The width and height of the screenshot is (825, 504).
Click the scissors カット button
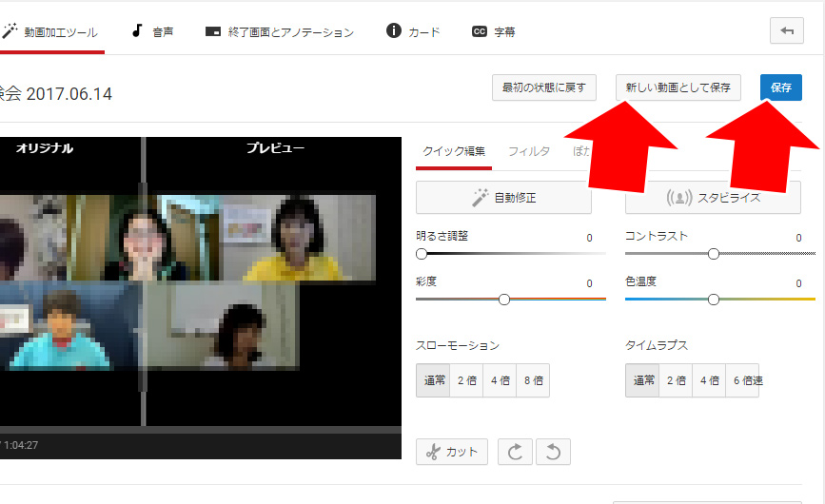click(452, 452)
